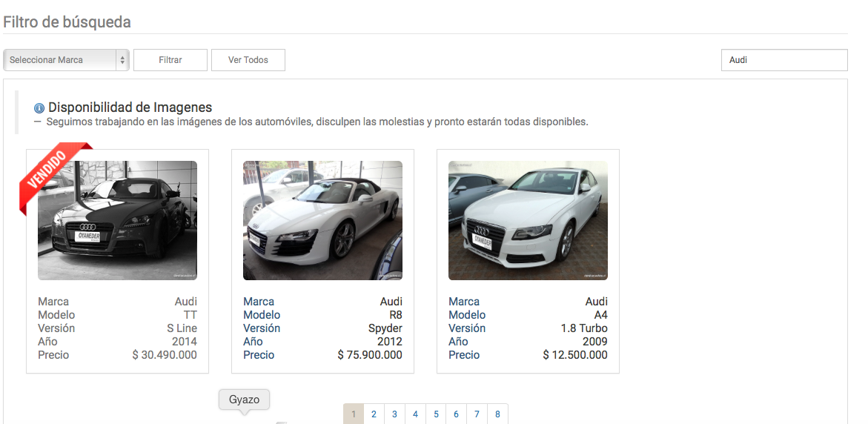The height and width of the screenshot is (424, 868).
Task: Click Versión label in the TT card
Action: point(56,328)
